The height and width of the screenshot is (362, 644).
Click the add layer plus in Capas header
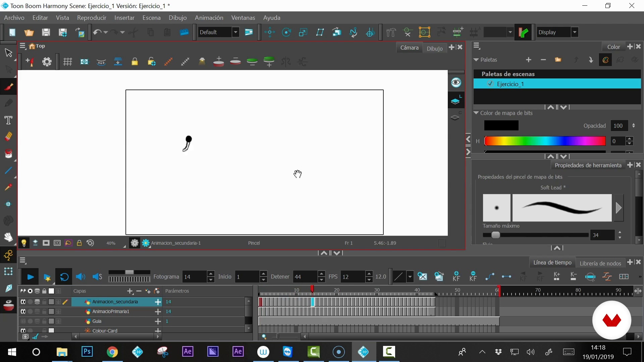pos(130,291)
